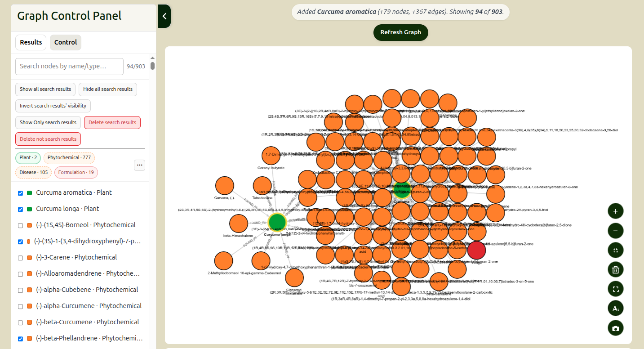Click the fit-to-view collapse arrows icon
644x349 pixels.
[x=615, y=250]
